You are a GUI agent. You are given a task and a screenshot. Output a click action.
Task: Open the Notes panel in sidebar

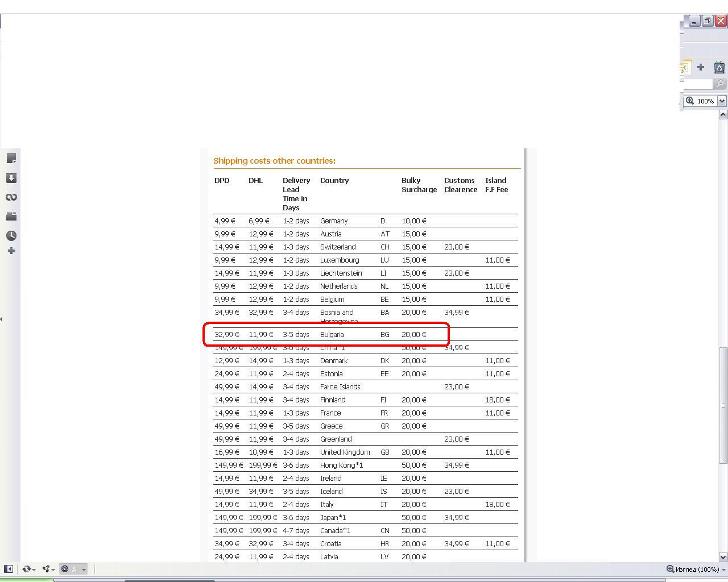(11, 159)
